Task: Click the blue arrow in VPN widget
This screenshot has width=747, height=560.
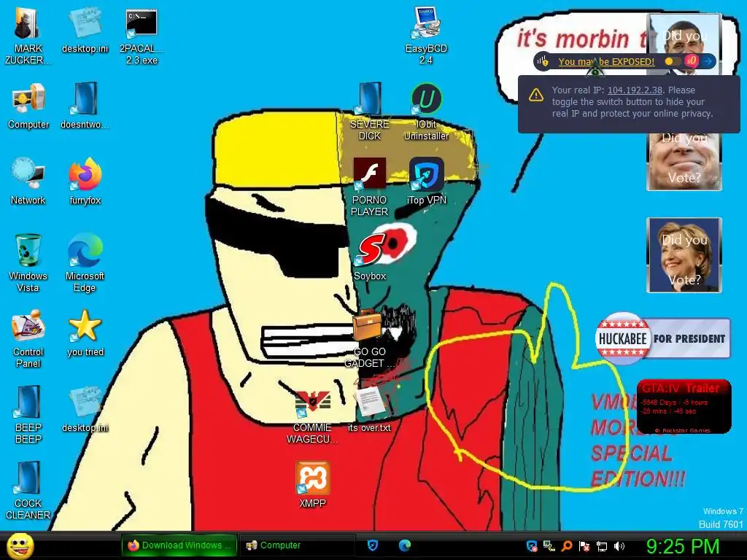Action: (708, 61)
